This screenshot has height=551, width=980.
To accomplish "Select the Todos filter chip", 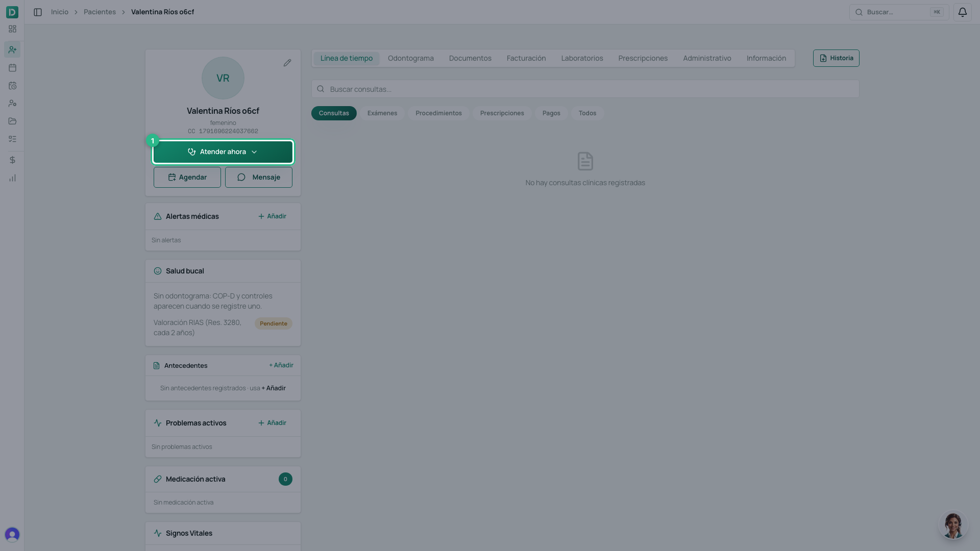I will point(587,113).
